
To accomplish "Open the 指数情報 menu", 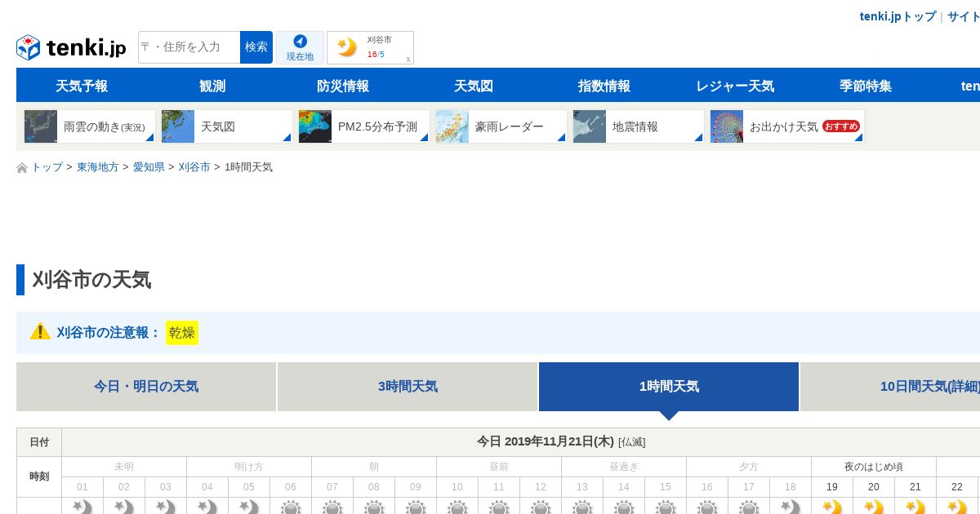I will coord(604,86).
